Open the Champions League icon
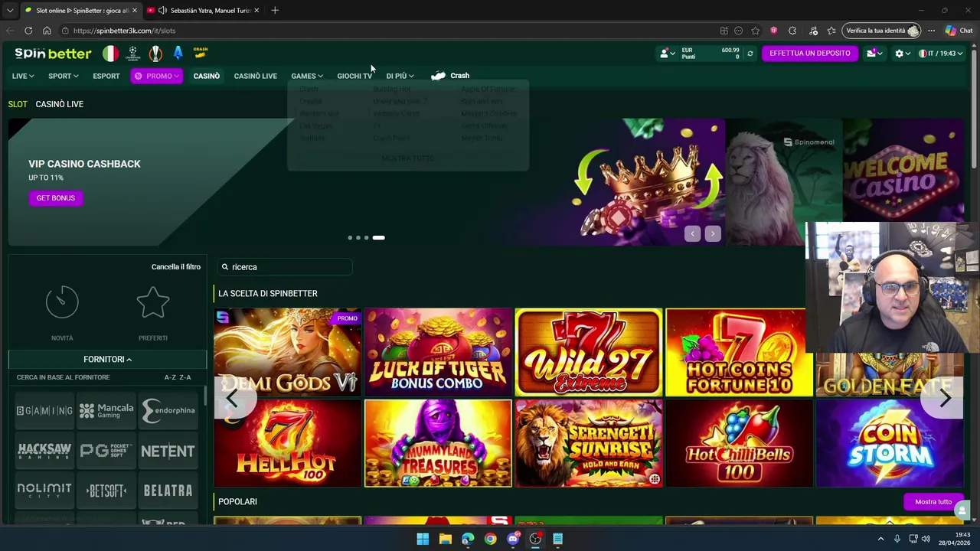Screen dimensions: 980x551 (133, 54)
